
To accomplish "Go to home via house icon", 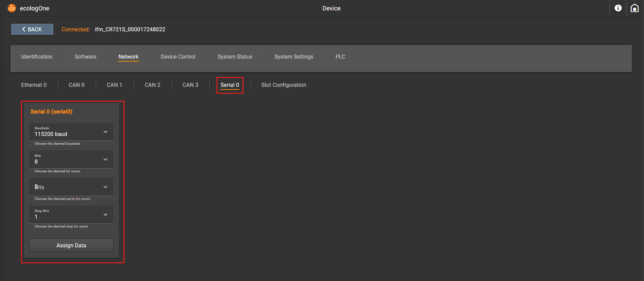I will tap(635, 8).
